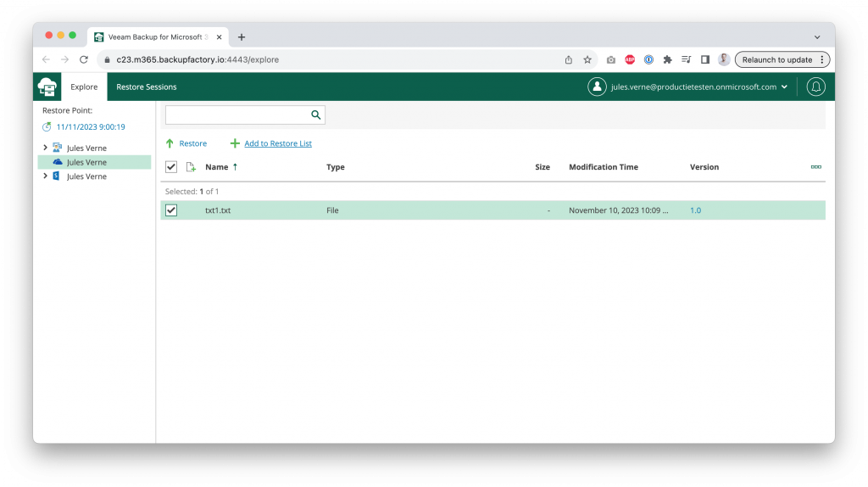
Task: Bookmark this page with star icon
Action: (587, 60)
